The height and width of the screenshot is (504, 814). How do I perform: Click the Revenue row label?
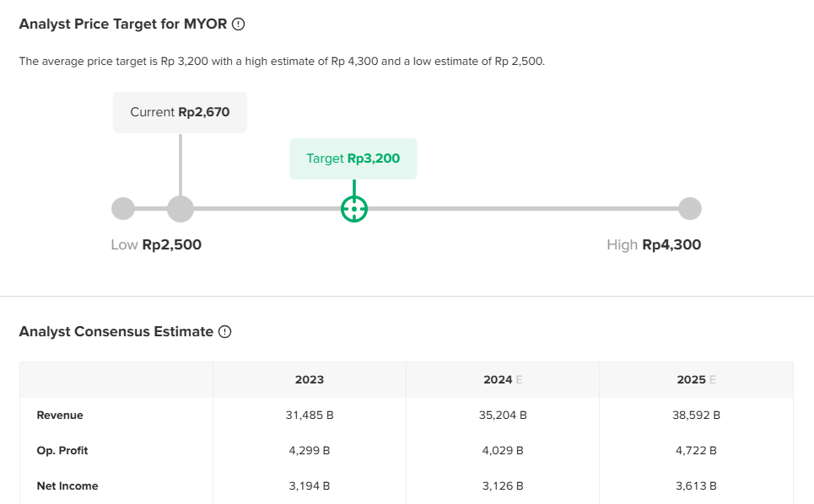(x=60, y=416)
